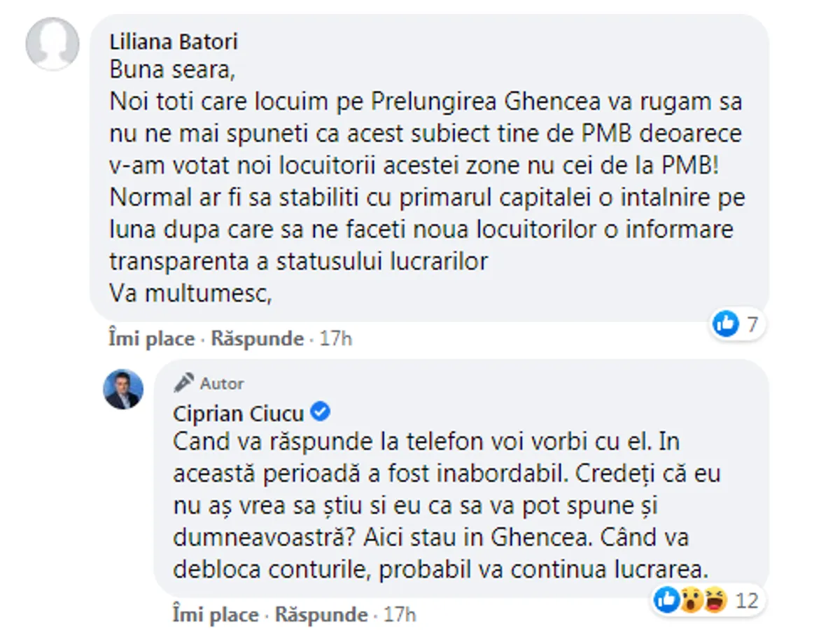
Task: Open Liliana Batori's profile name link
Action: click(x=174, y=42)
